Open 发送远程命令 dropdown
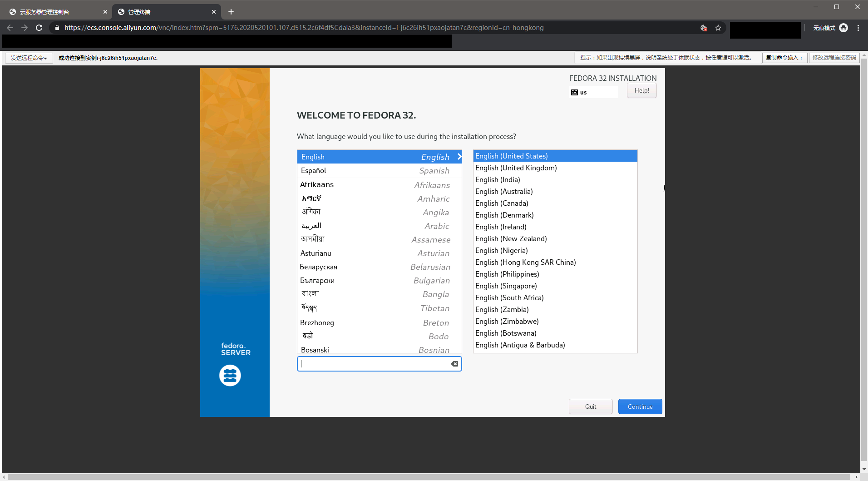 (29, 58)
